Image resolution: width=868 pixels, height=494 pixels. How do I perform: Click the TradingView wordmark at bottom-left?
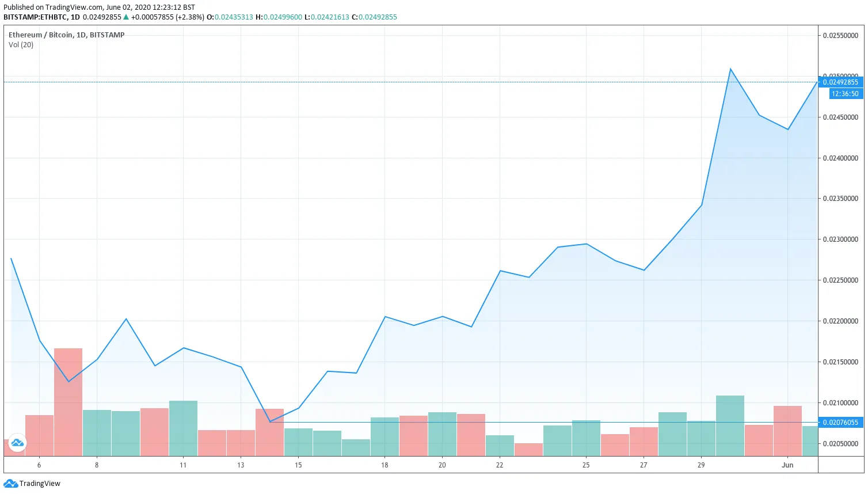[x=40, y=484]
